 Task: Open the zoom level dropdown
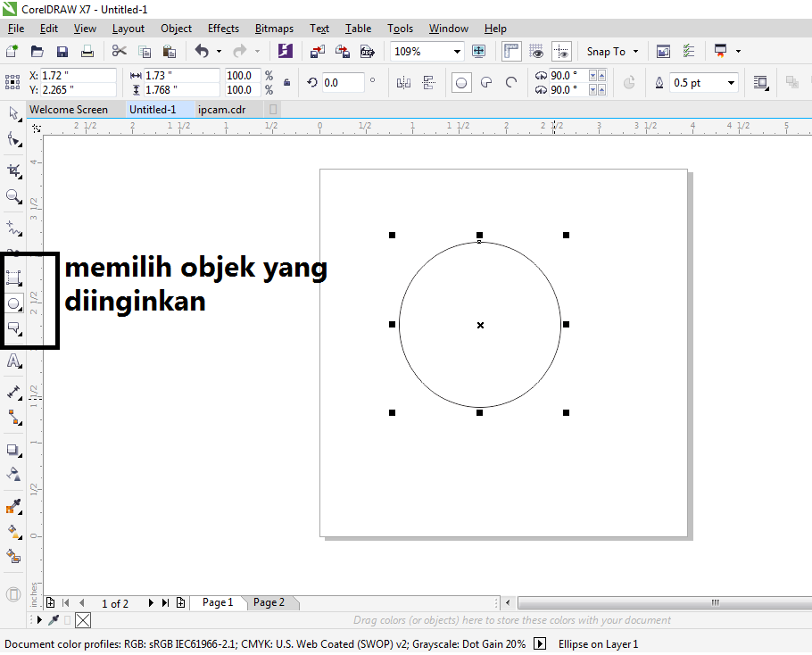click(457, 51)
